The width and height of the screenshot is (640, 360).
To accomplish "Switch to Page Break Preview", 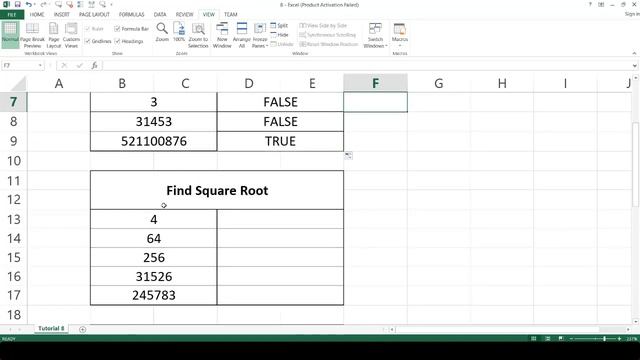I will 32,35.
